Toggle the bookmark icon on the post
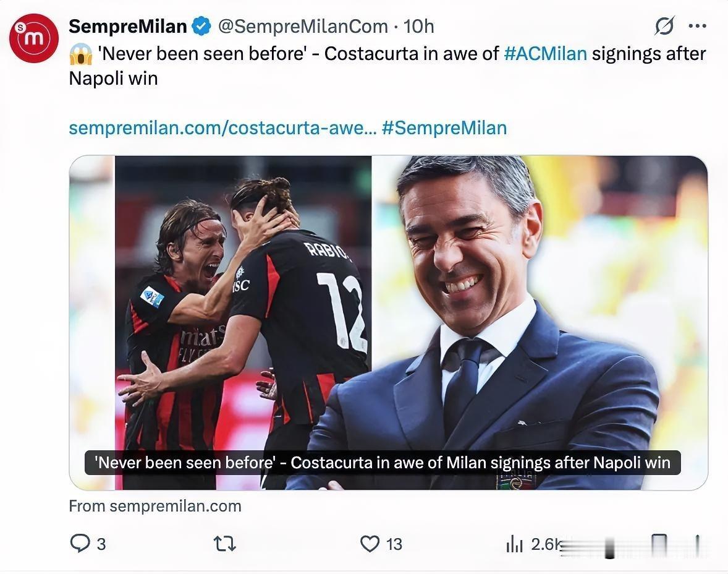 659,544
